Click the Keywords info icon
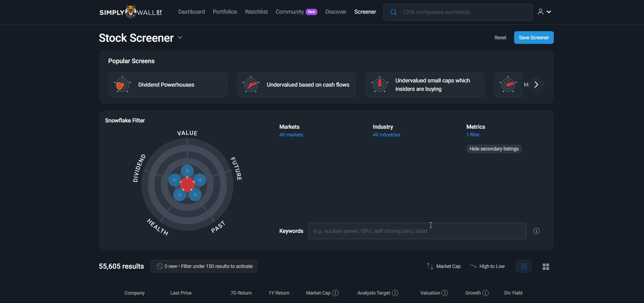This screenshot has width=644, height=303. point(536,231)
